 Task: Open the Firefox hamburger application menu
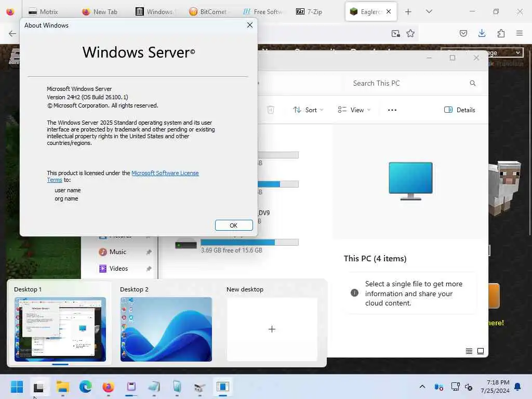pyautogui.click(x=520, y=33)
